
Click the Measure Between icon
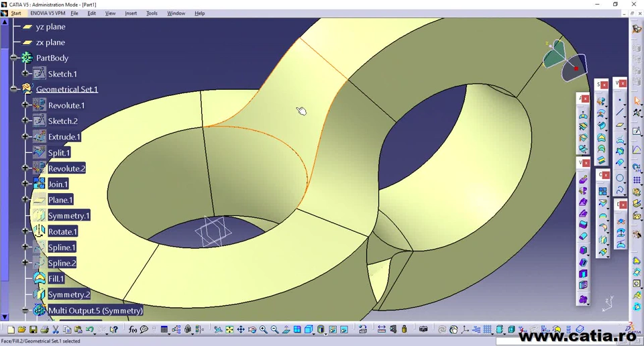click(x=382, y=329)
